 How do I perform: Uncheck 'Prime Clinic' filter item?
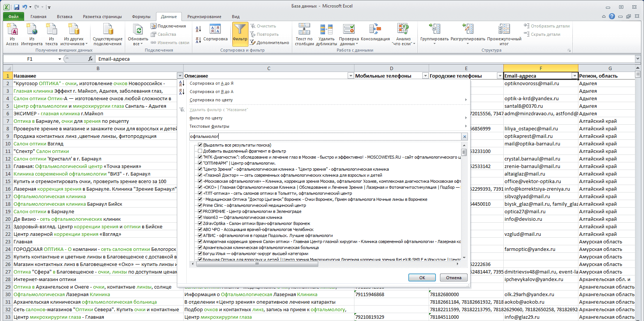[x=200, y=205]
